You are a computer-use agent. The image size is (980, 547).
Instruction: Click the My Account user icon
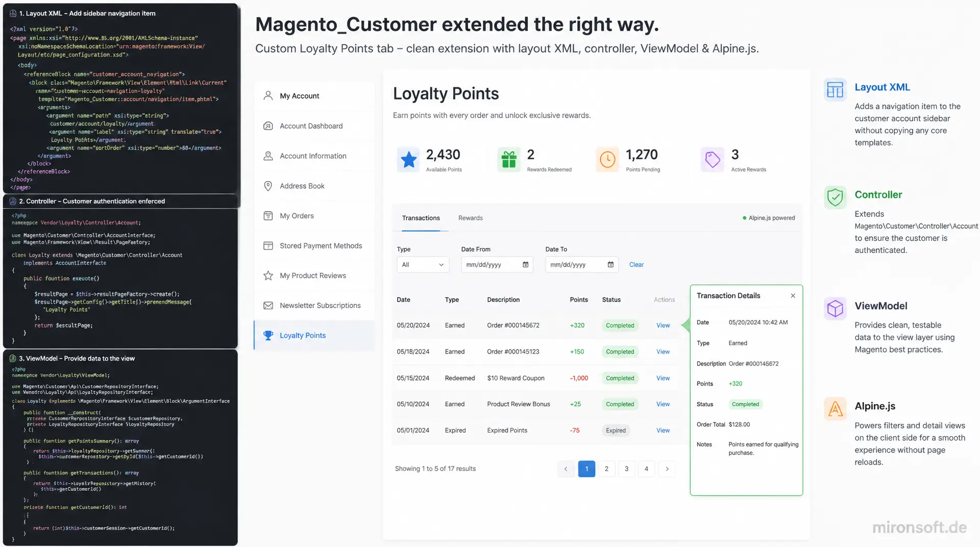point(268,95)
